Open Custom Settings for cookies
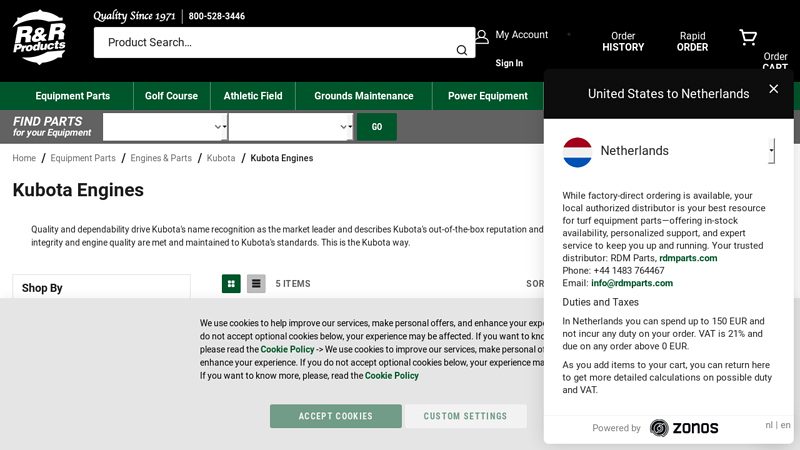This screenshot has height=450, width=800. [x=465, y=416]
